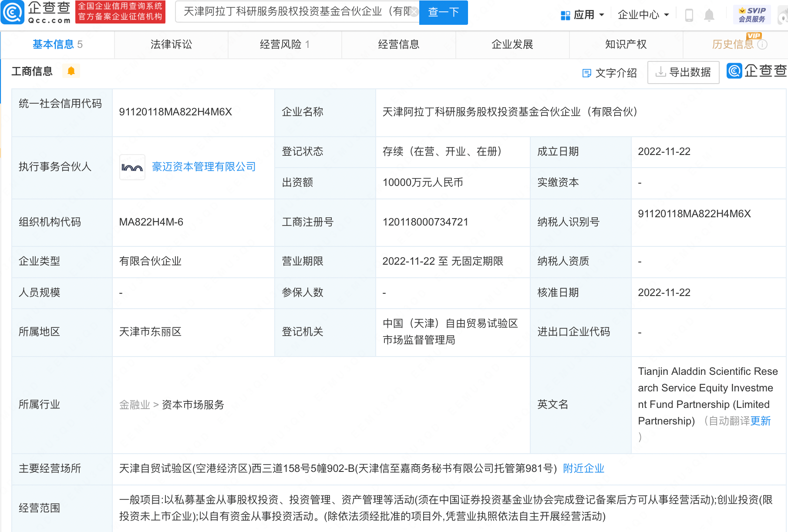Open the 经营信息 tab
Viewport: 788px width, 532px height.
[398, 44]
